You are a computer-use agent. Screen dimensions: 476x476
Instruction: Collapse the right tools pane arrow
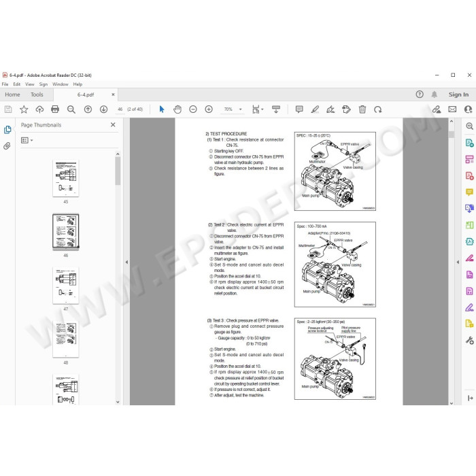(458, 262)
